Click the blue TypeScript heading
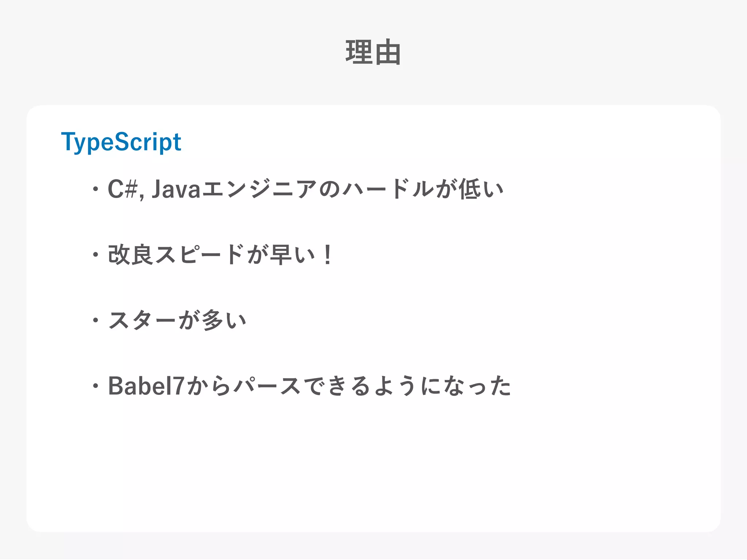This screenshot has height=560, width=747. [x=121, y=142]
